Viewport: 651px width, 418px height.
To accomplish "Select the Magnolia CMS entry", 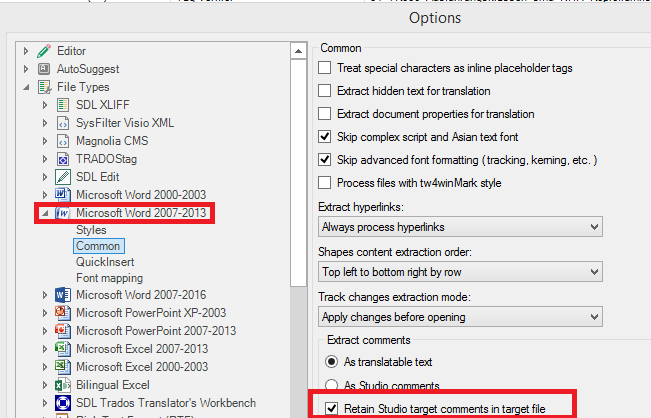I will (x=112, y=141).
